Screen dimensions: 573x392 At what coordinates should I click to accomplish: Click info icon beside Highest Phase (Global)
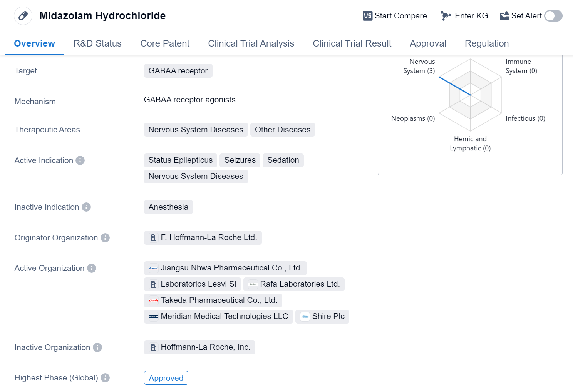point(105,378)
